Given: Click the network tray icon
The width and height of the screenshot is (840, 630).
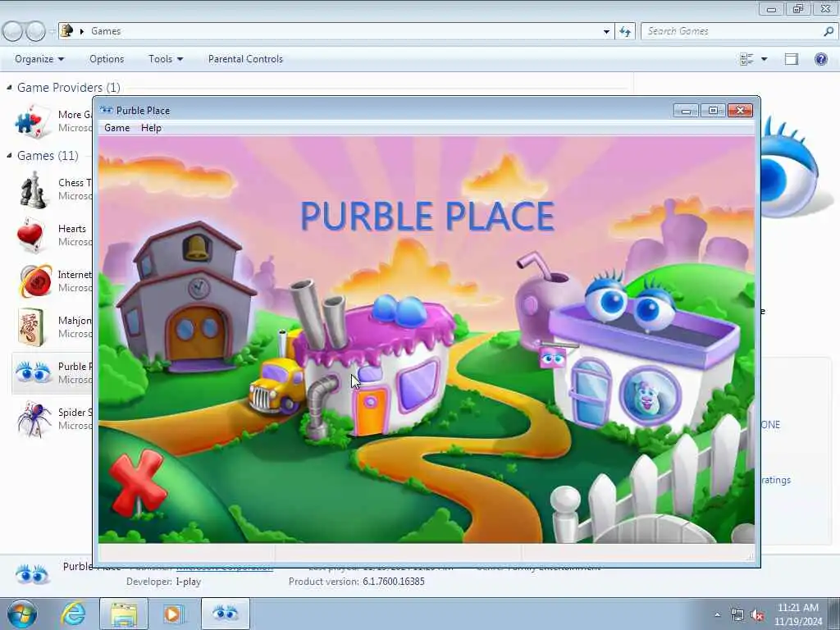Looking at the screenshot, I should [x=737, y=614].
